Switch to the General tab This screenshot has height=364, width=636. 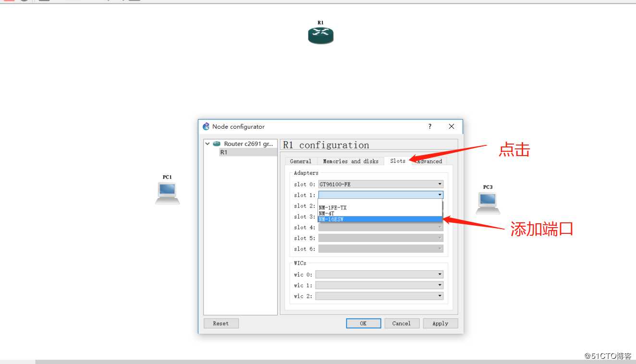click(301, 161)
